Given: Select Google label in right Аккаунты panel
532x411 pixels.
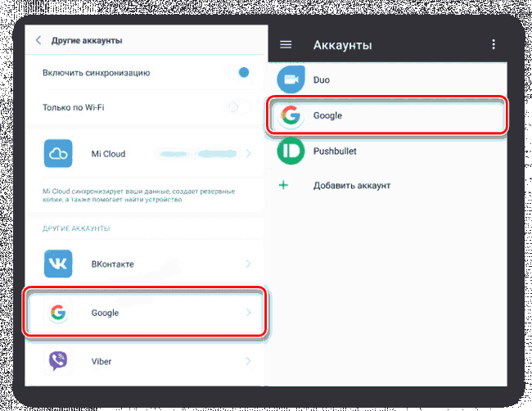Looking at the screenshot, I should pyautogui.click(x=327, y=115).
